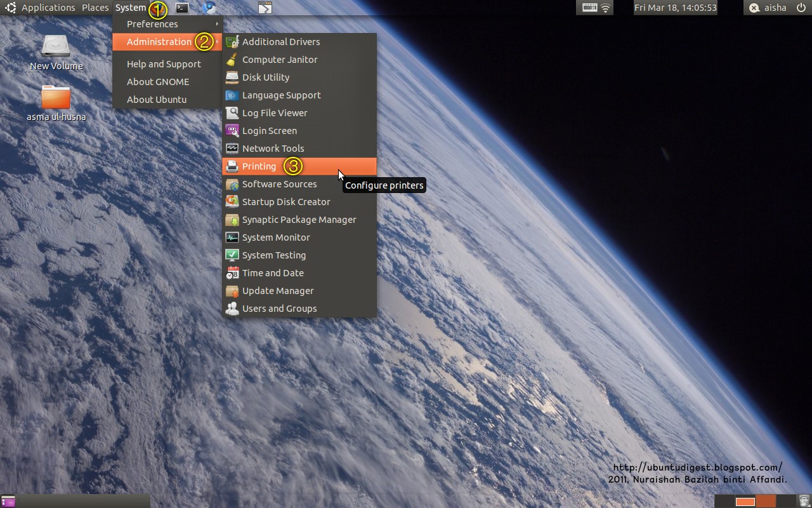This screenshot has height=508, width=812.
Task: Open Time and Date settings
Action: click(x=299, y=273)
